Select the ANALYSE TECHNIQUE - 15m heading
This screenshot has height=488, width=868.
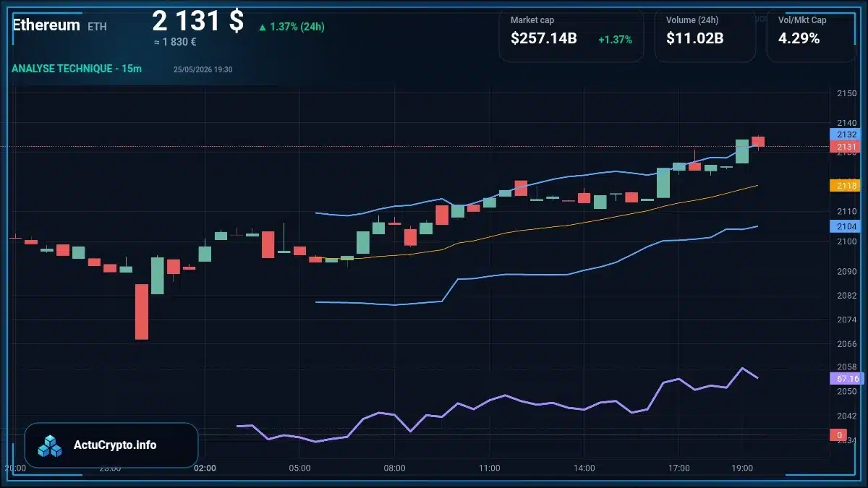tap(77, 69)
